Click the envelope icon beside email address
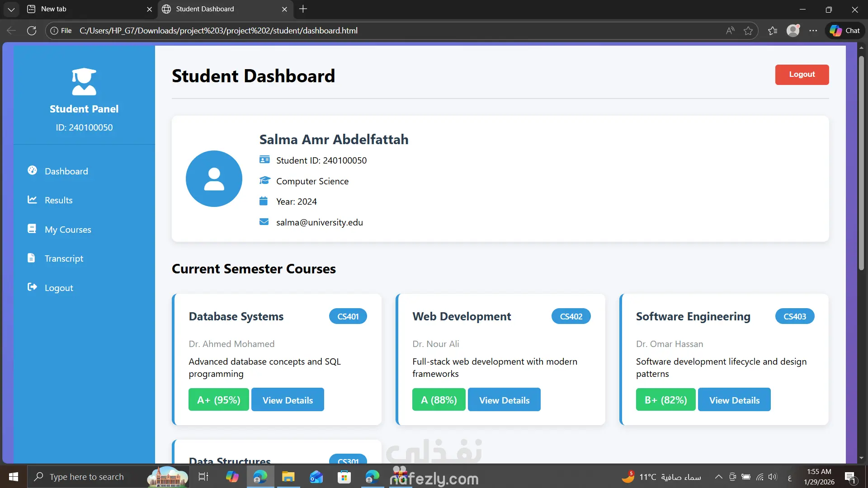The height and width of the screenshot is (488, 868). click(264, 222)
